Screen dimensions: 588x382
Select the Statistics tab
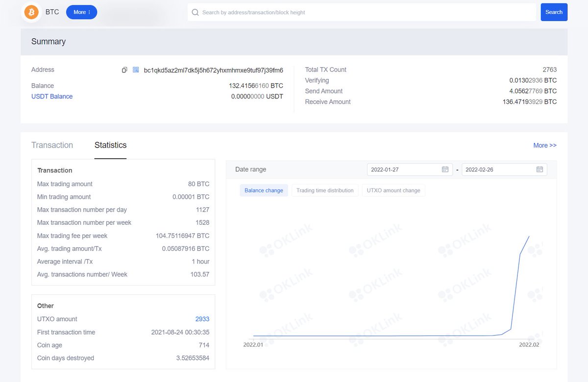tap(110, 145)
